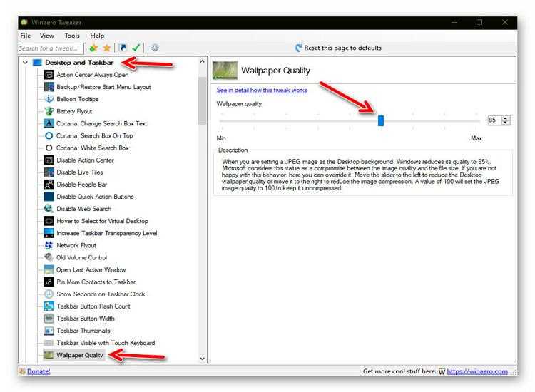Click the Open Last Active Window icon
This screenshot has width=535, height=392.
tap(49, 269)
